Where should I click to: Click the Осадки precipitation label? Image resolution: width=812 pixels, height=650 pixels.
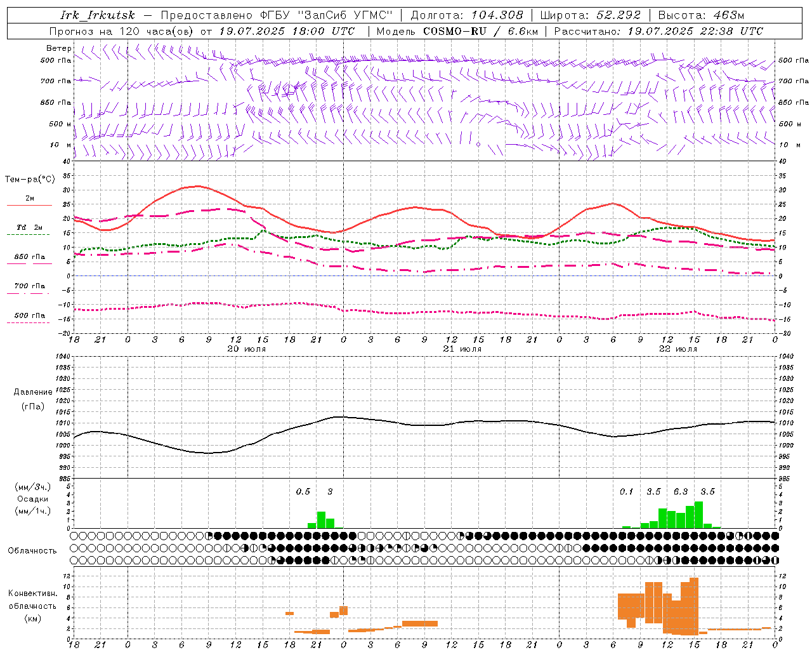pos(32,499)
